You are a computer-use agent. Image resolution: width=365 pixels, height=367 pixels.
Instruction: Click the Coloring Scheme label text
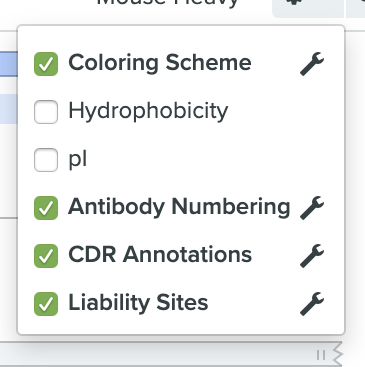(160, 63)
